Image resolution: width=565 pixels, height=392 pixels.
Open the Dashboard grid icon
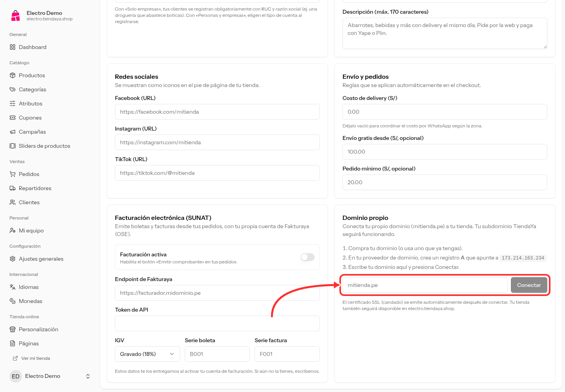[13, 47]
